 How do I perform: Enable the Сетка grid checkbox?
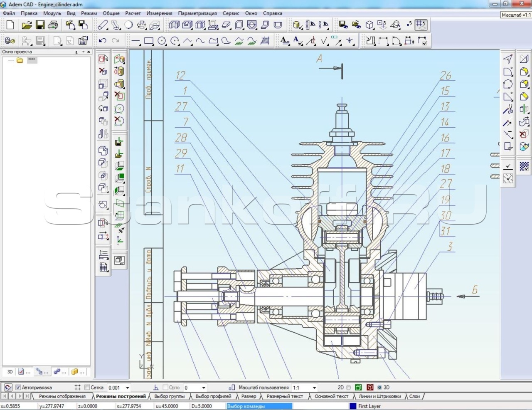click(x=87, y=388)
